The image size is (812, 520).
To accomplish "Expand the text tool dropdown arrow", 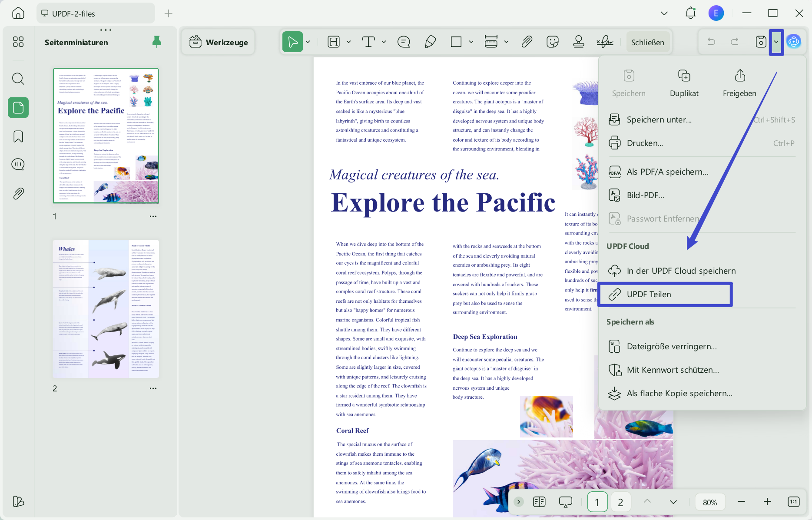I will click(384, 42).
